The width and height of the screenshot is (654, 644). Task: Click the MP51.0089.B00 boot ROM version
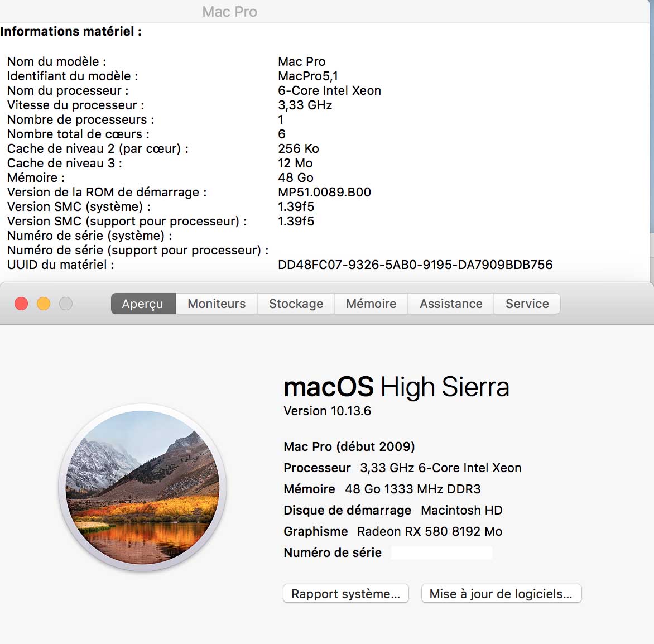pos(324,192)
